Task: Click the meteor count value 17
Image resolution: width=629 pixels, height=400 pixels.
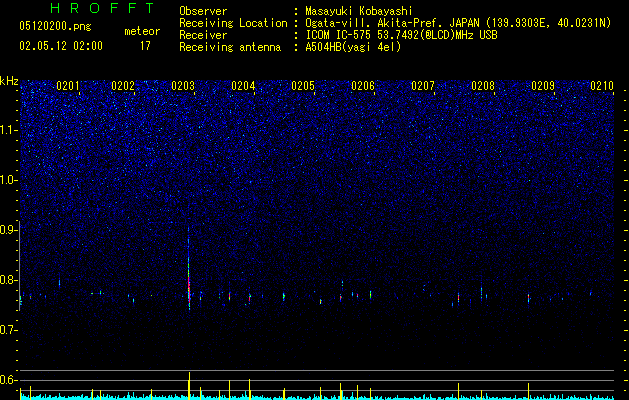Action: (x=145, y=46)
